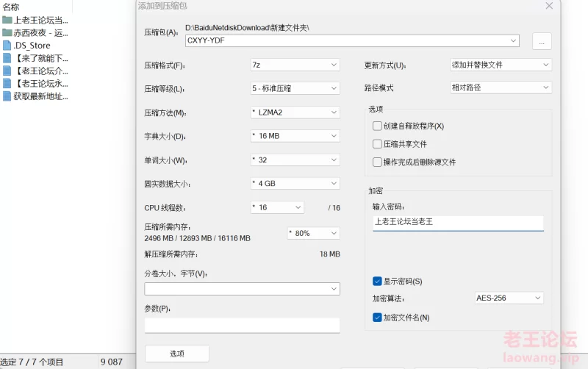
Task: Toggle the 压缩共享文件 checkbox
Action: (378, 144)
